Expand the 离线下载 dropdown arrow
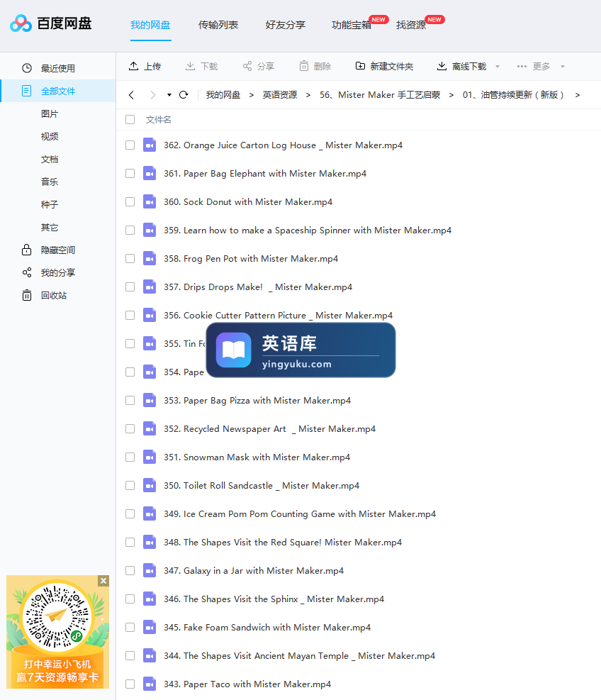This screenshot has height=700, width=601. (x=498, y=67)
